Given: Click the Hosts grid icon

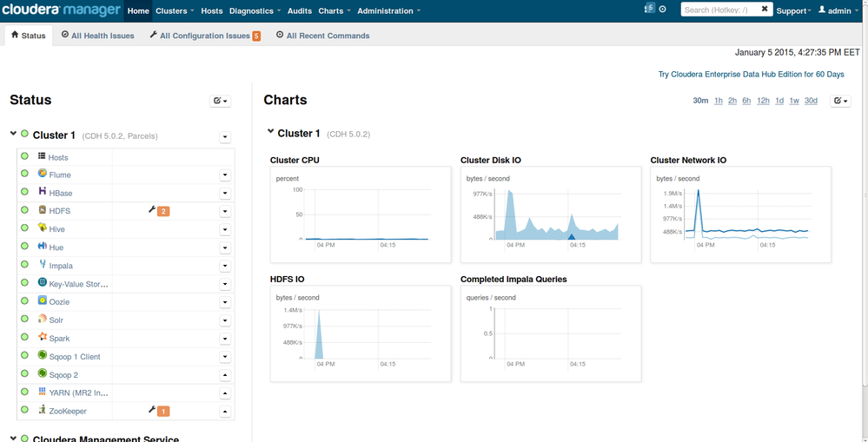Looking at the screenshot, I should pos(42,157).
